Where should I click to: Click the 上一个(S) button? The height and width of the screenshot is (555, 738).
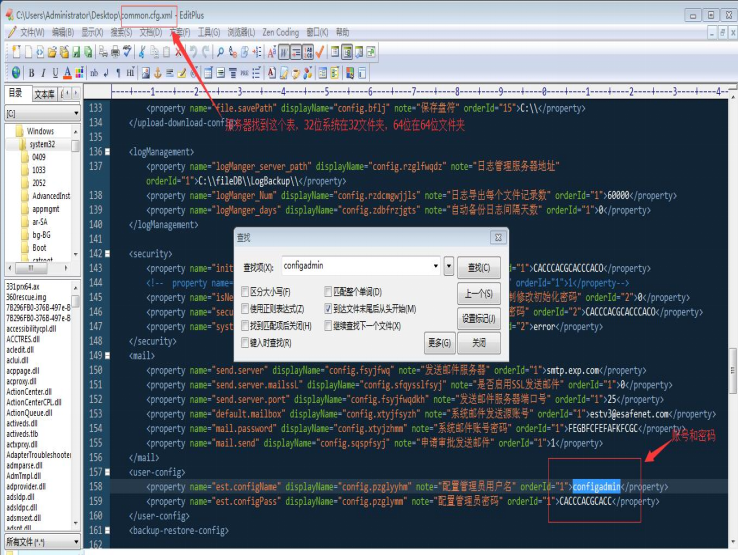pyautogui.click(x=479, y=294)
